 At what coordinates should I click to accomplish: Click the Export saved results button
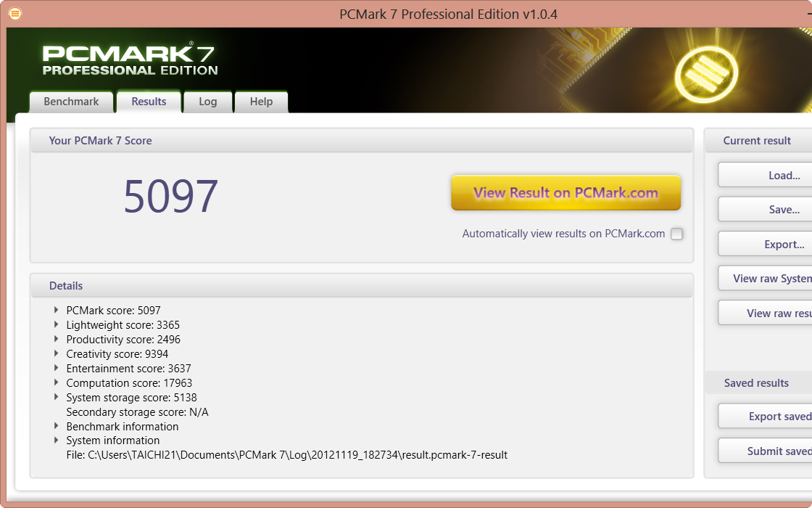(x=765, y=417)
